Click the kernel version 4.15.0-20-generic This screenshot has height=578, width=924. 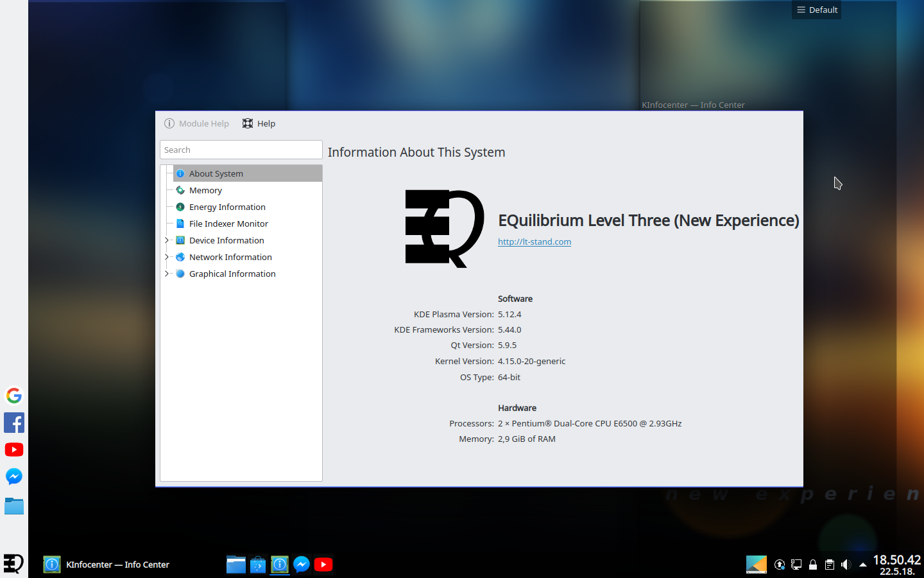tap(531, 361)
